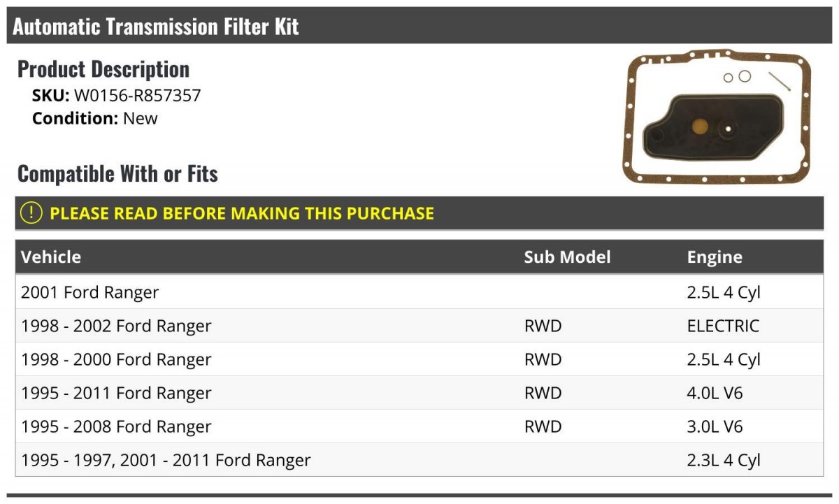Click the yellow exclamation warning icon
The image size is (839, 504).
[31, 213]
